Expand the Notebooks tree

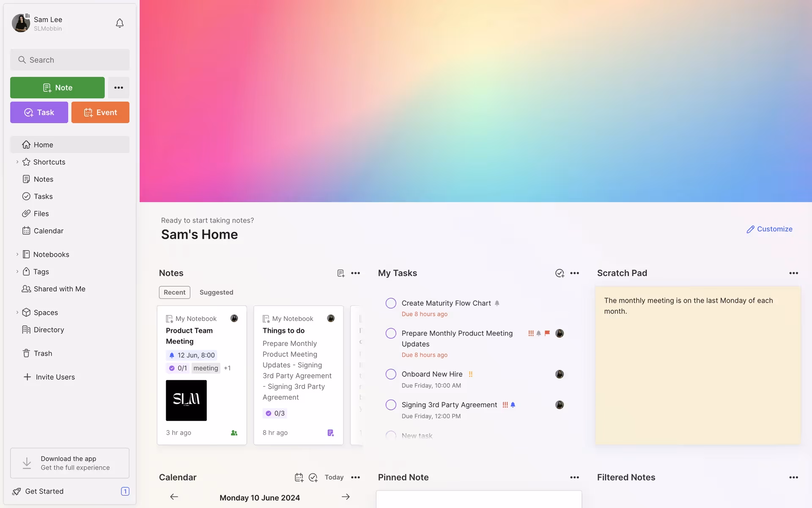(x=17, y=254)
